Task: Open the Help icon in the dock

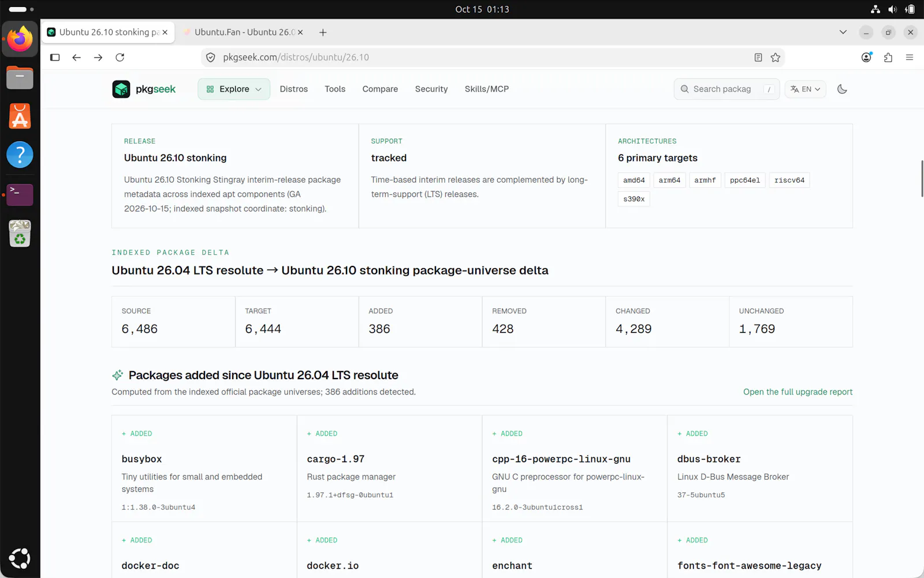Action: [x=20, y=155]
